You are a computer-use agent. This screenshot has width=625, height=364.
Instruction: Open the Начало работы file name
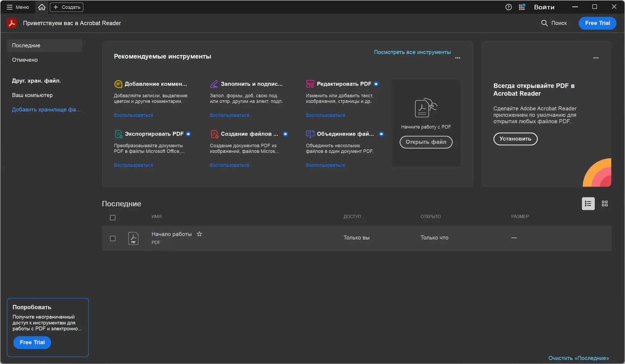coord(171,234)
